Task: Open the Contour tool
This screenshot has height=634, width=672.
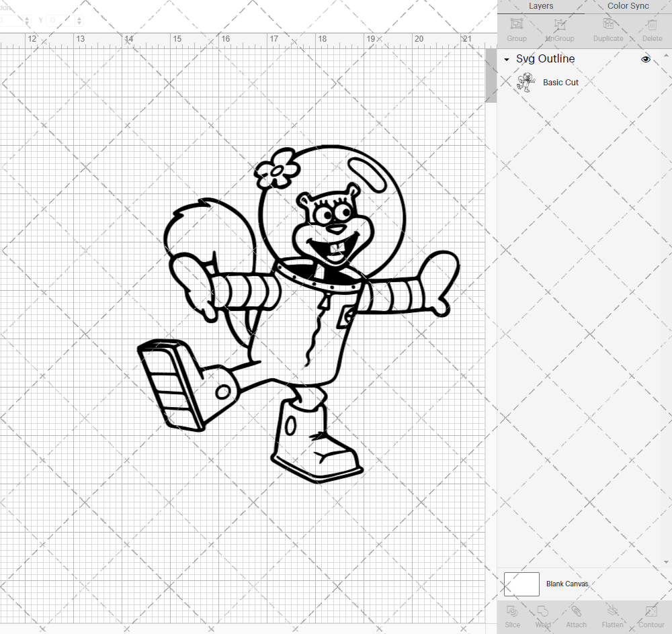Action: pos(650,616)
